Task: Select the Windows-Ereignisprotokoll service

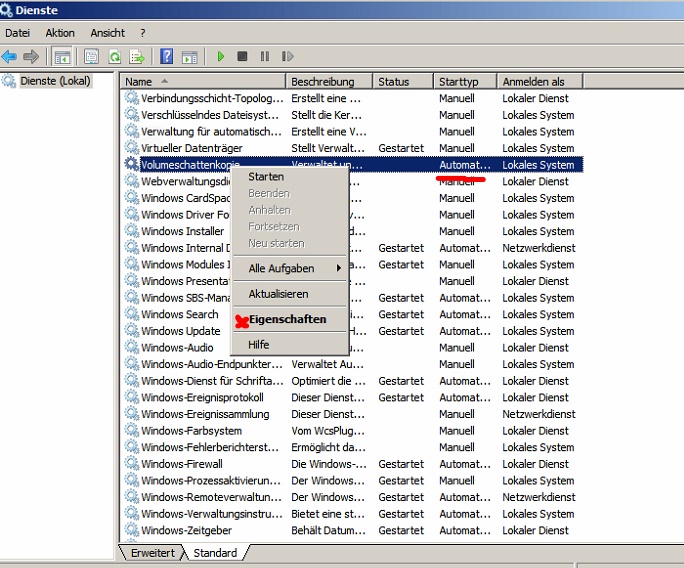Action: [x=202, y=397]
